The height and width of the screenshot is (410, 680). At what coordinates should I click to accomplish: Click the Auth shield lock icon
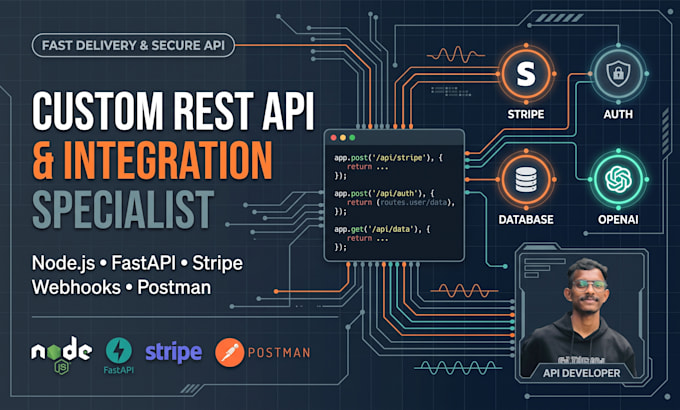(618, 74)
